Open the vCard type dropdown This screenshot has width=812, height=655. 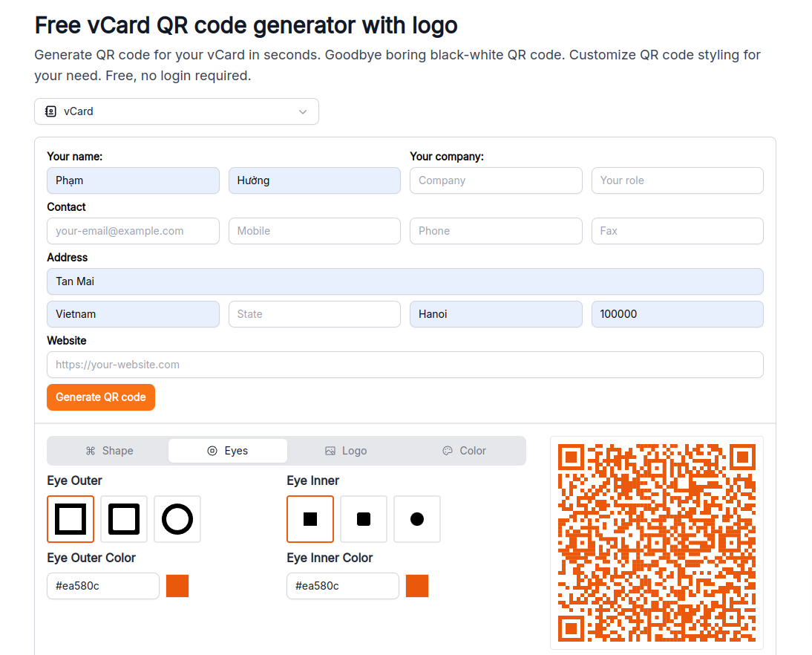coord(177,111)
